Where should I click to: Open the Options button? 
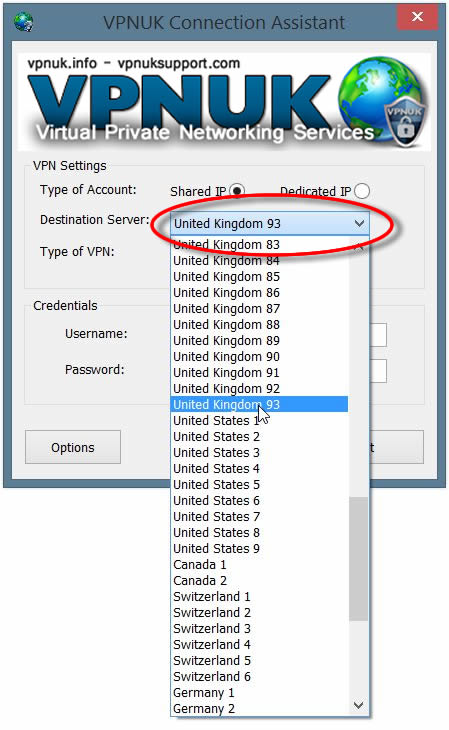[x=73, y=447]
